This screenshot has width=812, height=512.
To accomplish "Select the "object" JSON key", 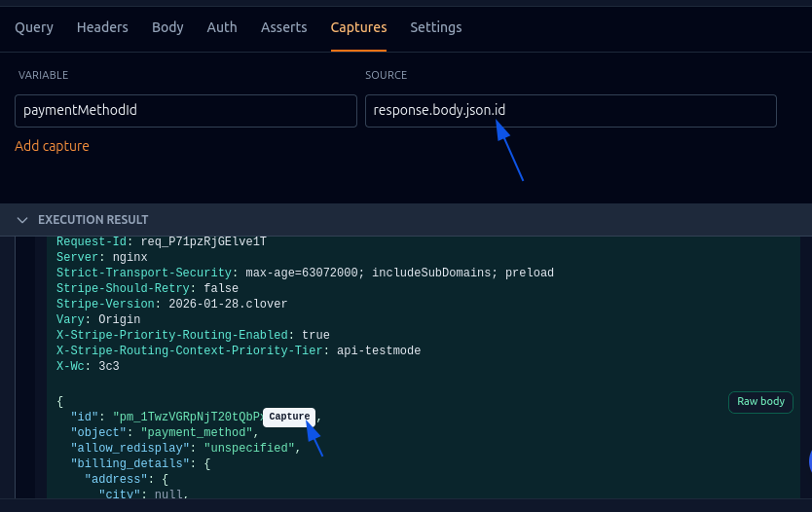I will pos(98,432).
